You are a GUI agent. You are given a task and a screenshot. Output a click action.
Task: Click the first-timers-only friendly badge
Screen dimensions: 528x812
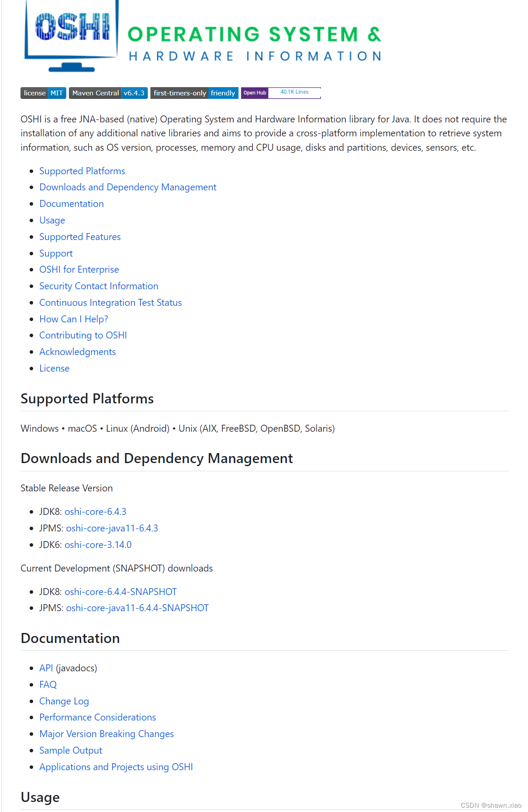(x=194, y=93)
